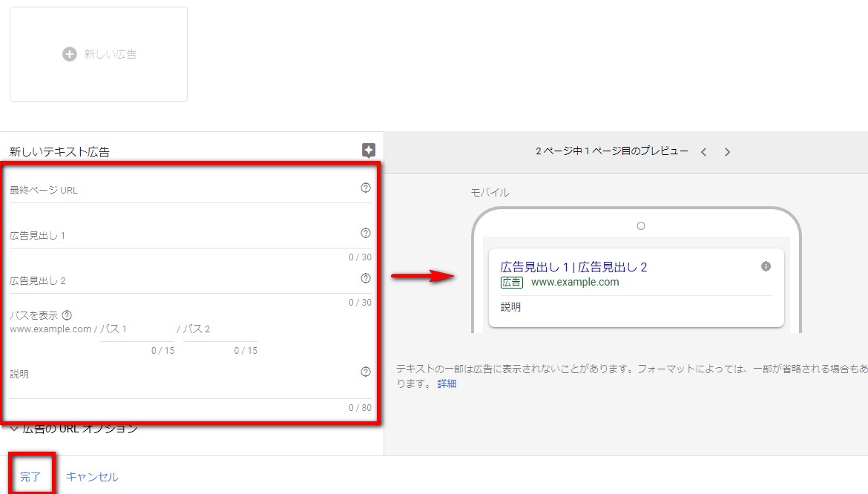Click the パス 2 path input

pyautogui.click(x=220, y=330)
